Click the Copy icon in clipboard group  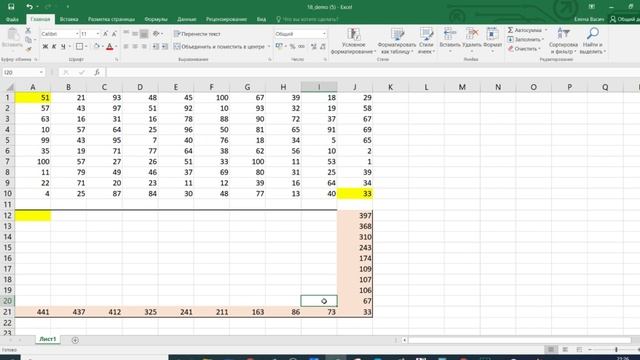28,40
